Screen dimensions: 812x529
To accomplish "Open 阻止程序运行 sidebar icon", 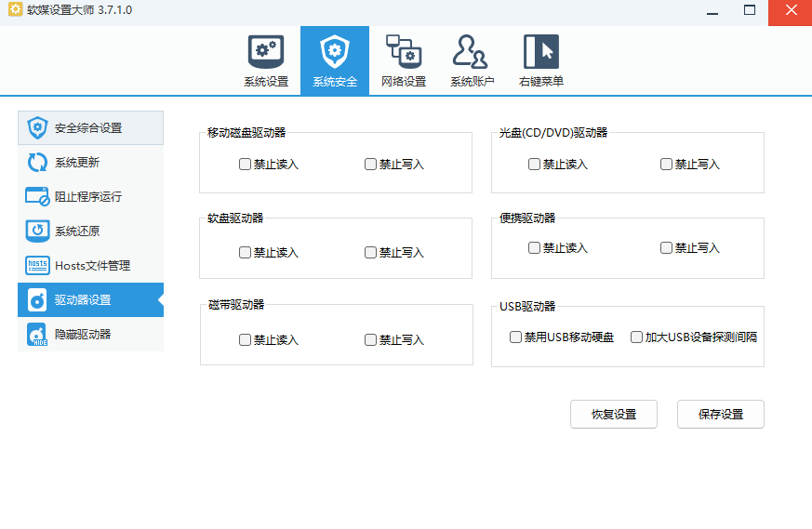I will point(37,197).
